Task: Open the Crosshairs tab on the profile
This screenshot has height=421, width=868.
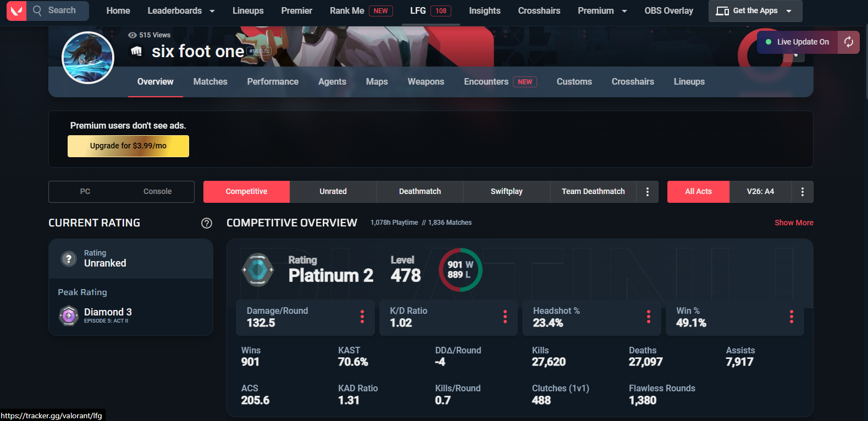Action: [633, 82]
